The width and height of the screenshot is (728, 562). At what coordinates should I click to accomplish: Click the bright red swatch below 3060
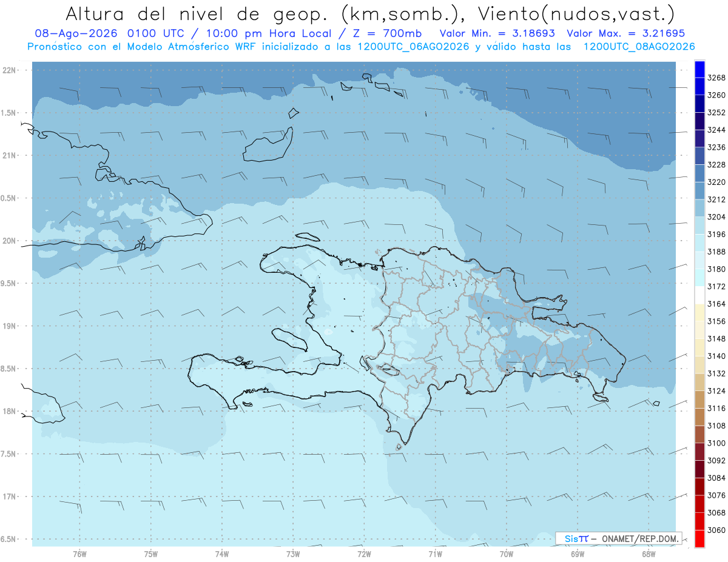699,538
